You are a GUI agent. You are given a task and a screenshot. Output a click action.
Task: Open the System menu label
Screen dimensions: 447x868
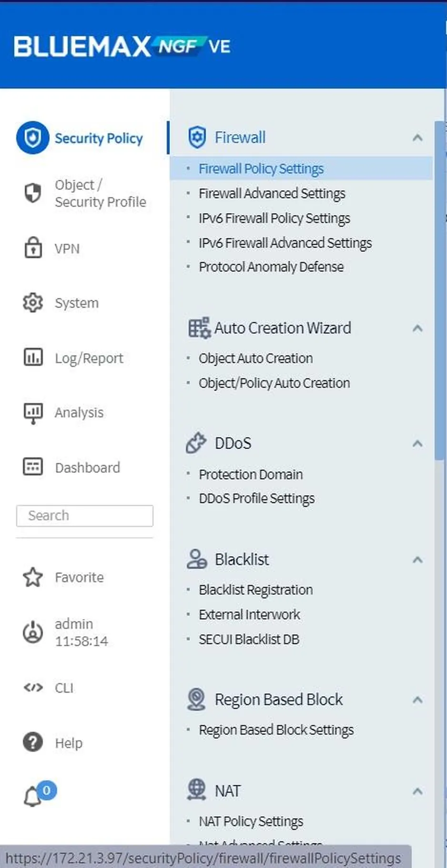(77, 303)
